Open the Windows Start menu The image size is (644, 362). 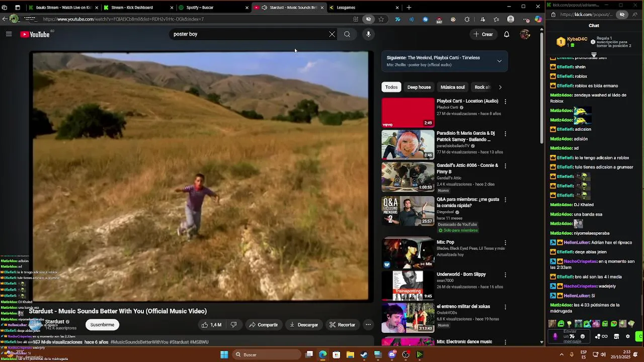[x=224, y=354]
